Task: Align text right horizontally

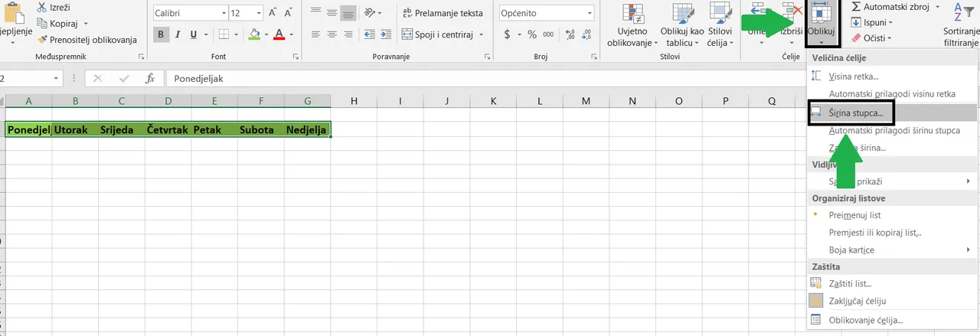Action: 349,34
